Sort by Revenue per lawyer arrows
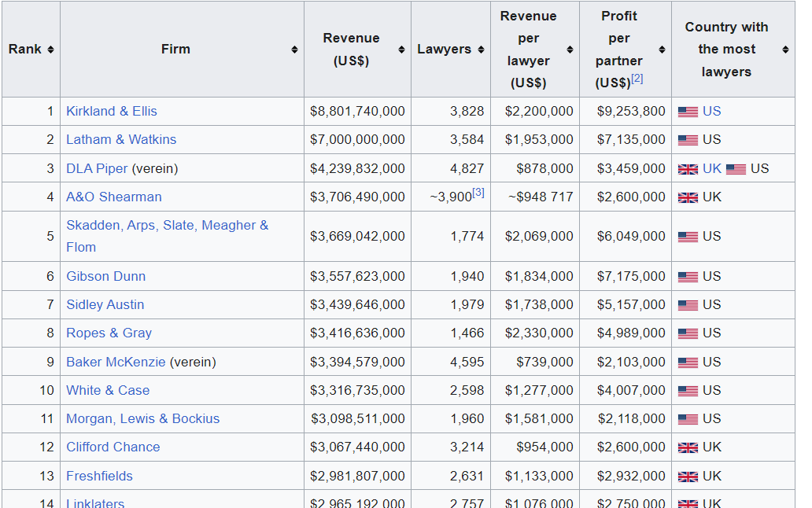This screenshot has width=812, height=508. coord(570,50)
